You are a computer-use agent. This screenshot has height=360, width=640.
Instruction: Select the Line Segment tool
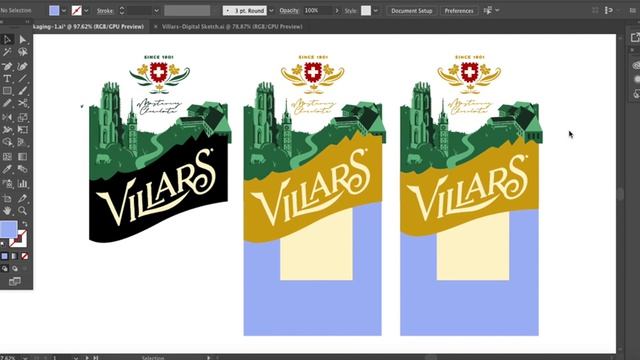coord(22,78)
